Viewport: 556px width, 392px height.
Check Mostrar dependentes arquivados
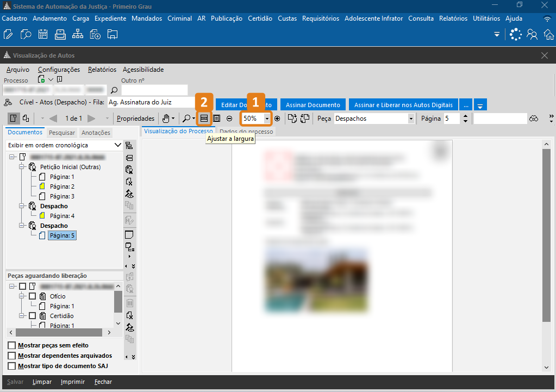[12, 356]
